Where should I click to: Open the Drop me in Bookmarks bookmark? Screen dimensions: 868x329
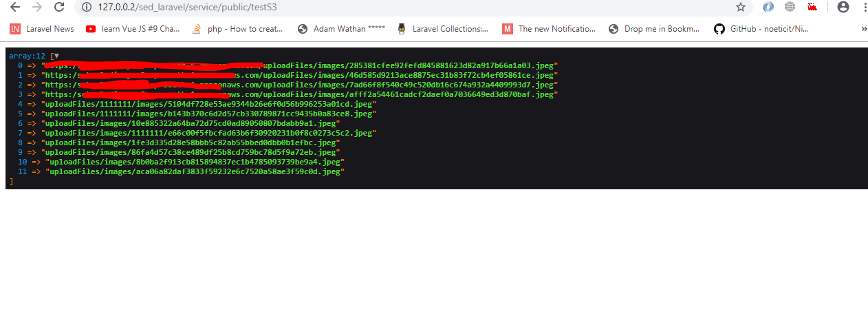pyautogui.click(x=654, y=29)
